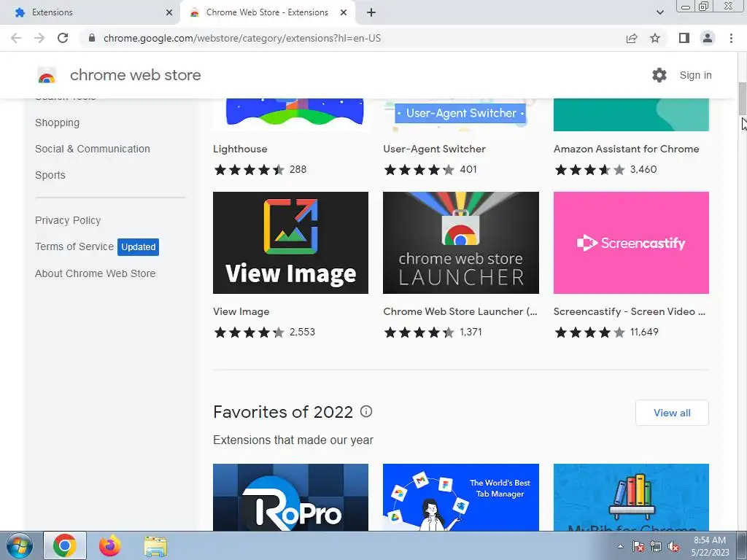The image size is (747, 560).
Task: Click the page vertical scrollbar thumb
Action: 742,98
